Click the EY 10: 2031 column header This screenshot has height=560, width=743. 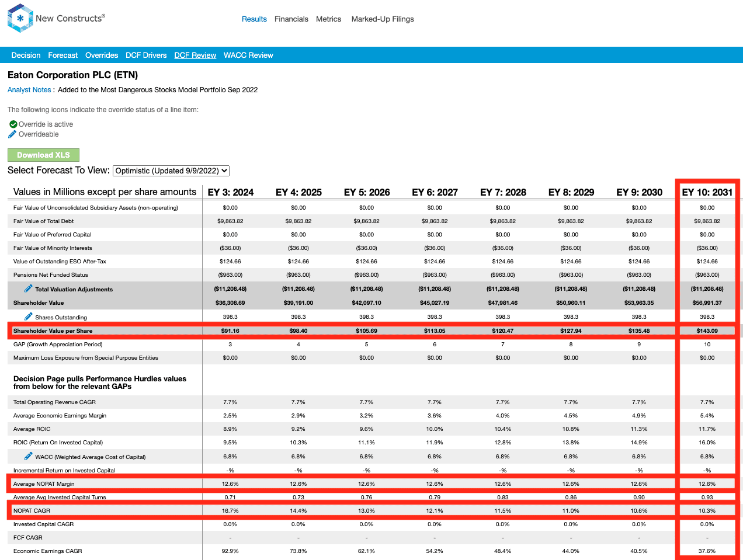pyautogui.click(x=707, y=192)
